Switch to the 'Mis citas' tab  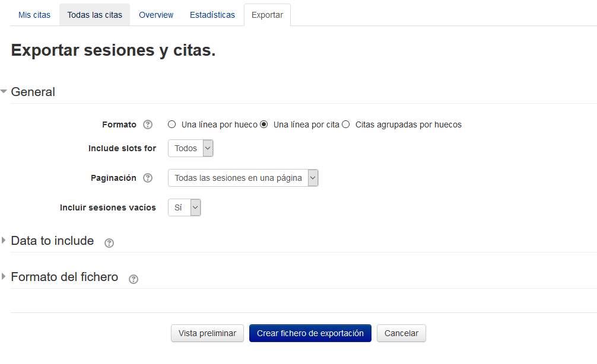tap(34, 15)
